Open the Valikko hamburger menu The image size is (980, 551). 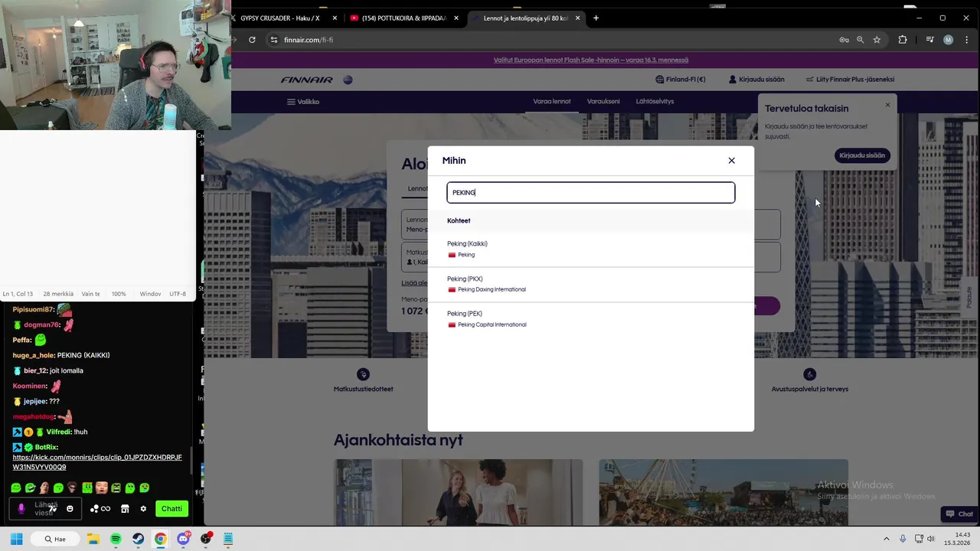[303, 102]
